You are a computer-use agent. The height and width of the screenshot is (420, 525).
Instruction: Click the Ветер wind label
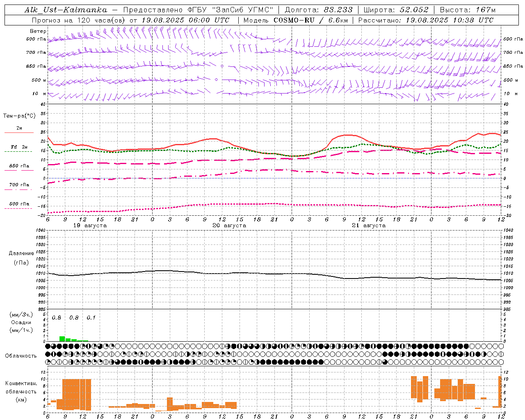point(38,31)
